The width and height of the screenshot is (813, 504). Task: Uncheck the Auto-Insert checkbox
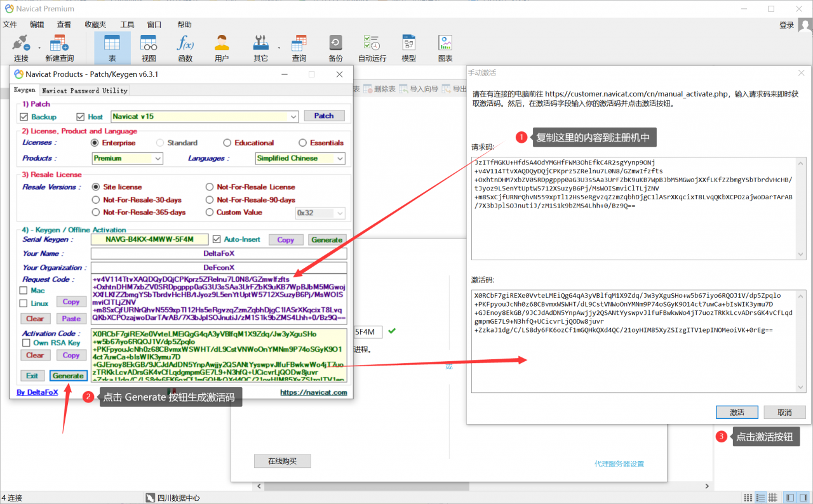click(217, 239)
